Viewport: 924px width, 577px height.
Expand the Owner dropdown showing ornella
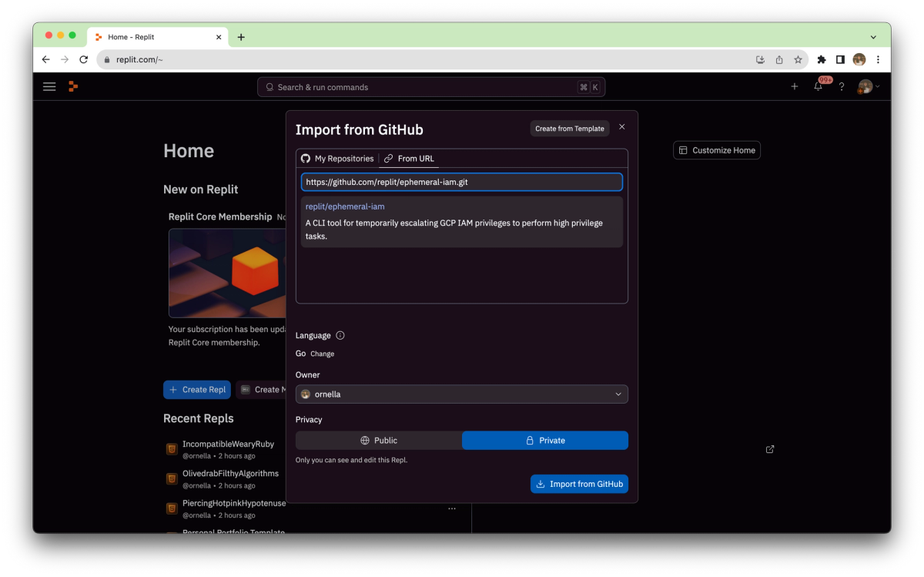coord(461,394)
